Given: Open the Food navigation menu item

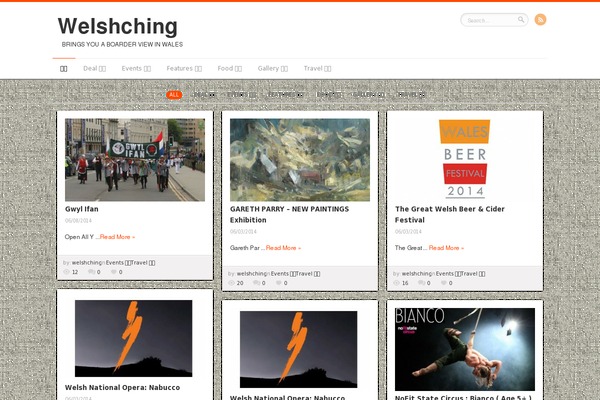Looking at the screenshot, I should pos(230,69).
